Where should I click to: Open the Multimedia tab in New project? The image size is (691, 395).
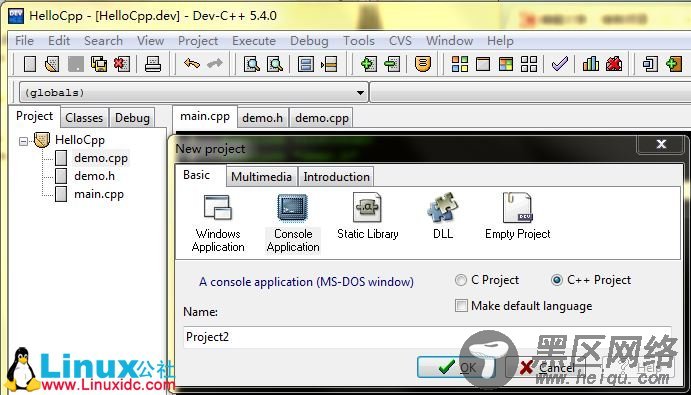pyautogui.click(x=261, y=177)
